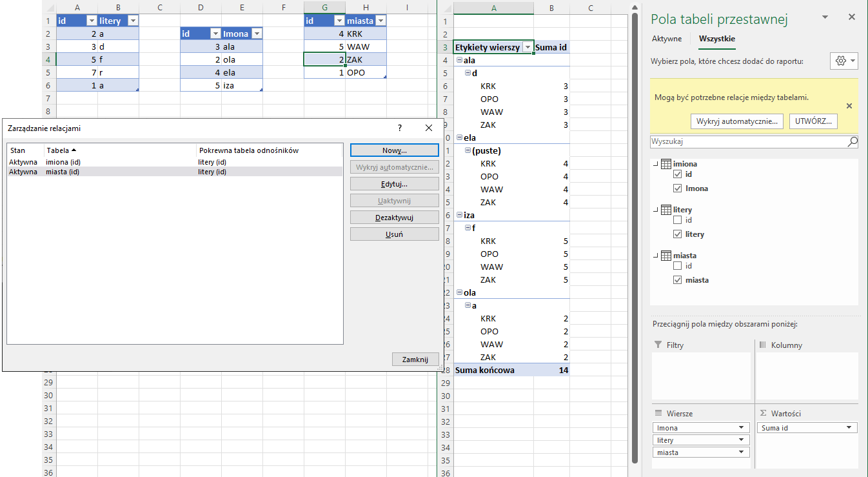This screenshot has height=477, width=868.
Task: Uncheck the Imona field checkbox
Action: pyautogui.click(x=677, y=188)
